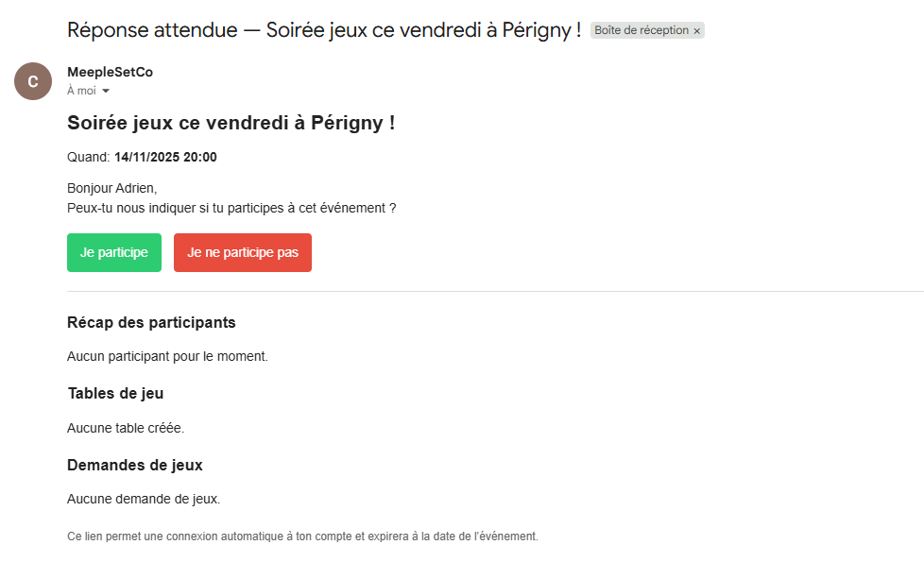Image resolution: width=924 pixels, height=562 pixels.
Task: Click the À moi recipient text
Action: 81,91
